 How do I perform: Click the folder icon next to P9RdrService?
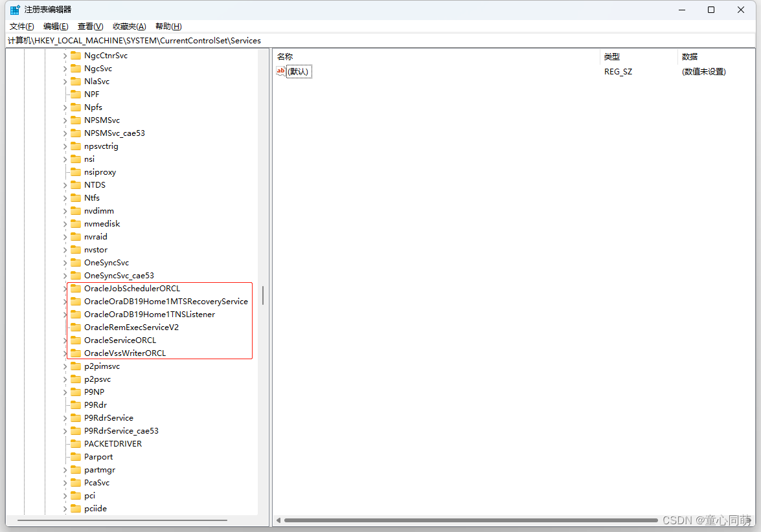click(x=76, y=418)
